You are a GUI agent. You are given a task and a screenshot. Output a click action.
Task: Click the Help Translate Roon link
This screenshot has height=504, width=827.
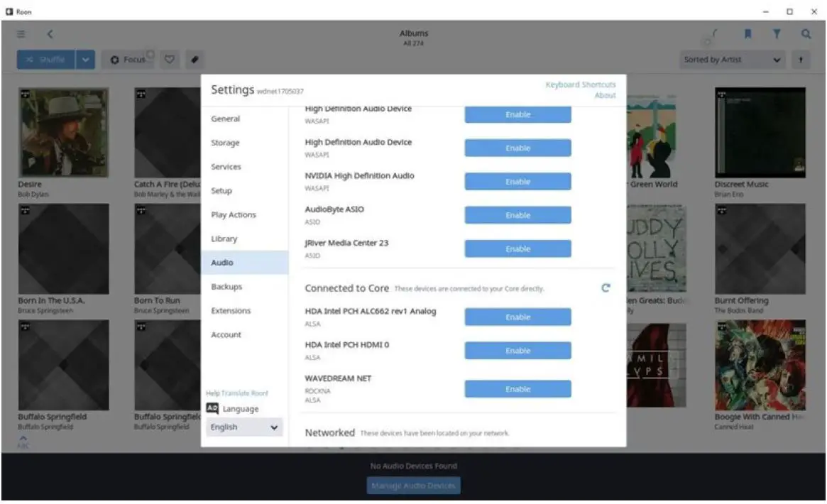tap(237, 393)
